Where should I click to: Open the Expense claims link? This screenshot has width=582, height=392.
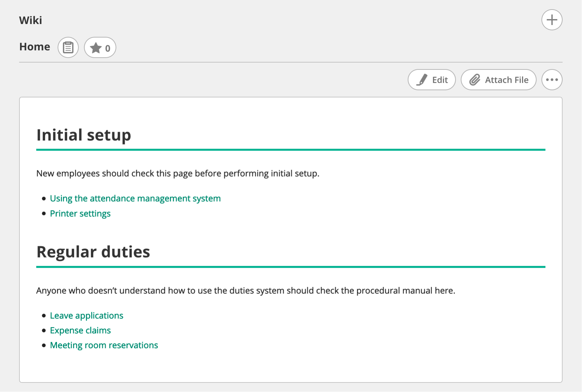pyautogui.click(x=80, y=330)
